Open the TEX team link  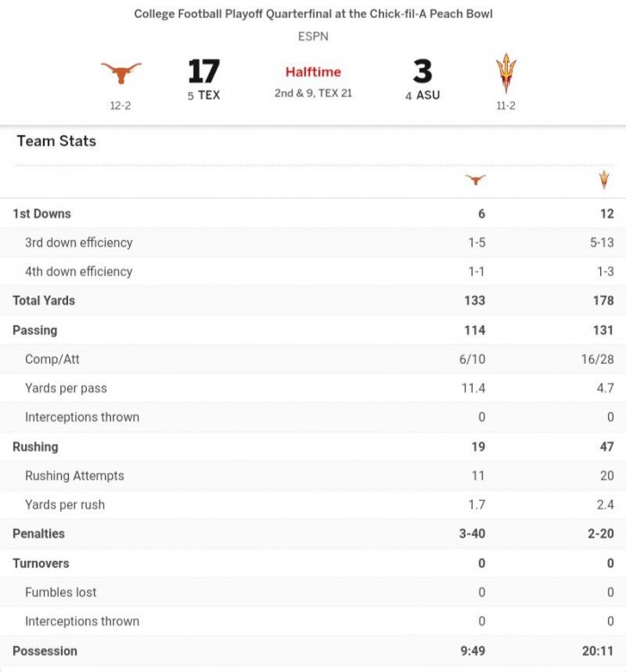[x=209, y=96]
